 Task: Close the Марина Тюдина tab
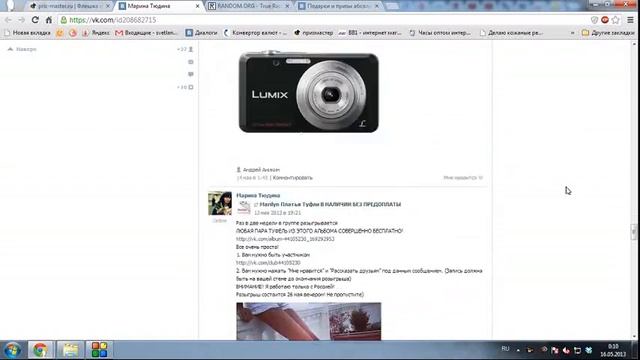(198, 6)
